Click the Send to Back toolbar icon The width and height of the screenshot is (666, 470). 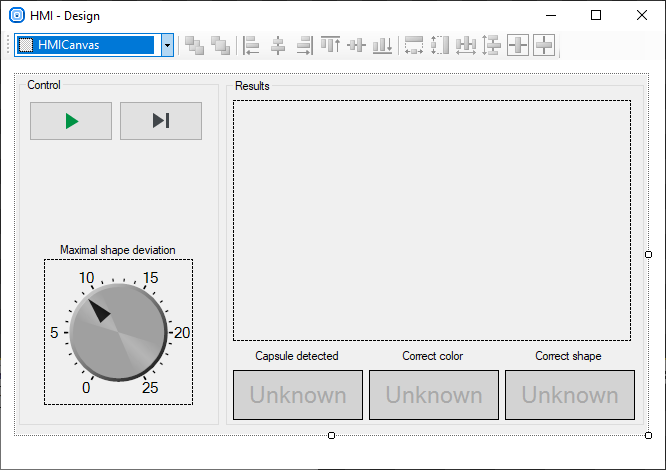[220, 45]
